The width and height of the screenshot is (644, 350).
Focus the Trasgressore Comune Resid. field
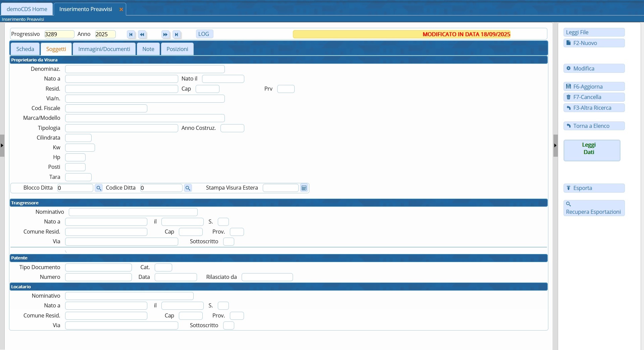[106, 232]
